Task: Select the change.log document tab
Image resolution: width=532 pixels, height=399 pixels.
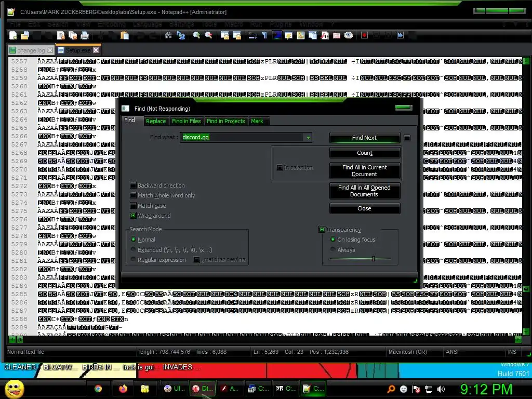Action: tap(31, 50)
